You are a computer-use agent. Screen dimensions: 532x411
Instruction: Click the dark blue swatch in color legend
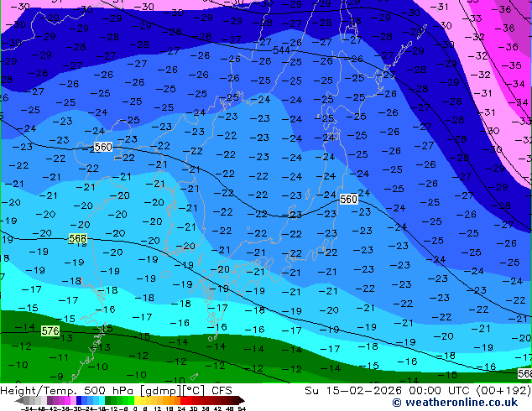pyautogui.click(x=79, y=400)
